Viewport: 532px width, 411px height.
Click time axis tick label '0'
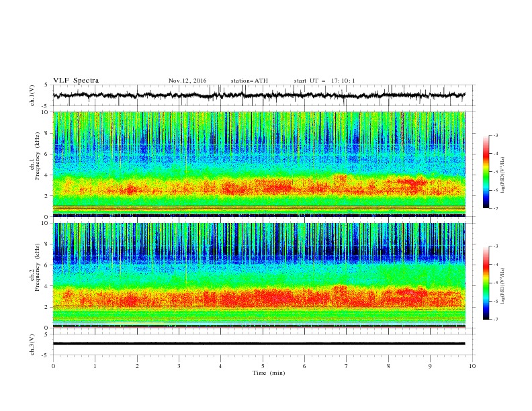53,366
